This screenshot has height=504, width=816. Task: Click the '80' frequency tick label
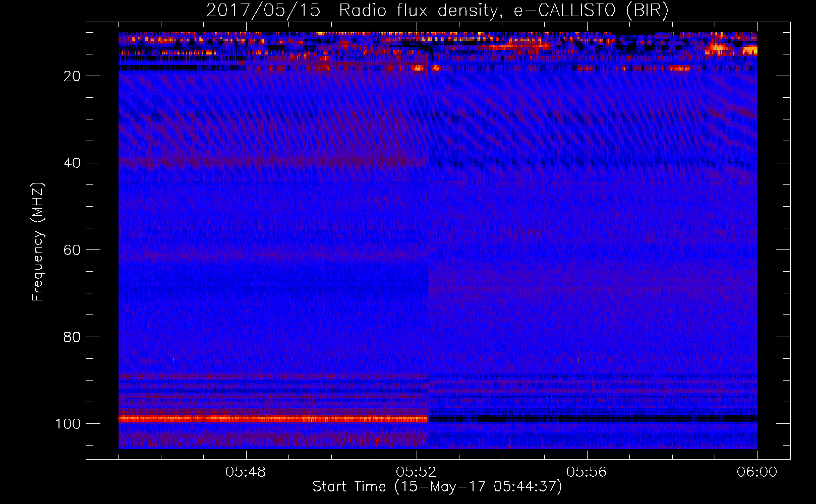tap(72, 337)
